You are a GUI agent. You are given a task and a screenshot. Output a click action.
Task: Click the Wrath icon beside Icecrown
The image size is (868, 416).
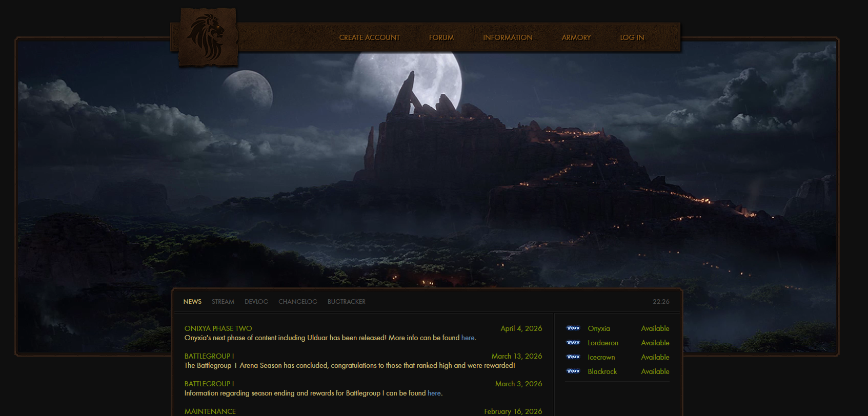[573, 357]
